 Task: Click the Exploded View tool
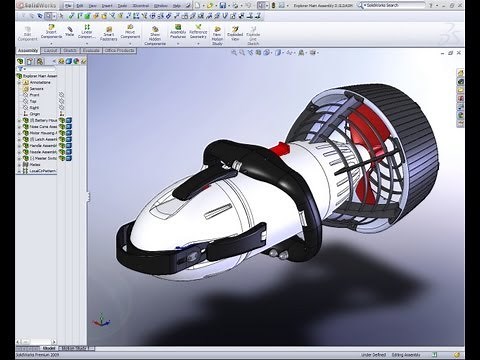(235, 34)
